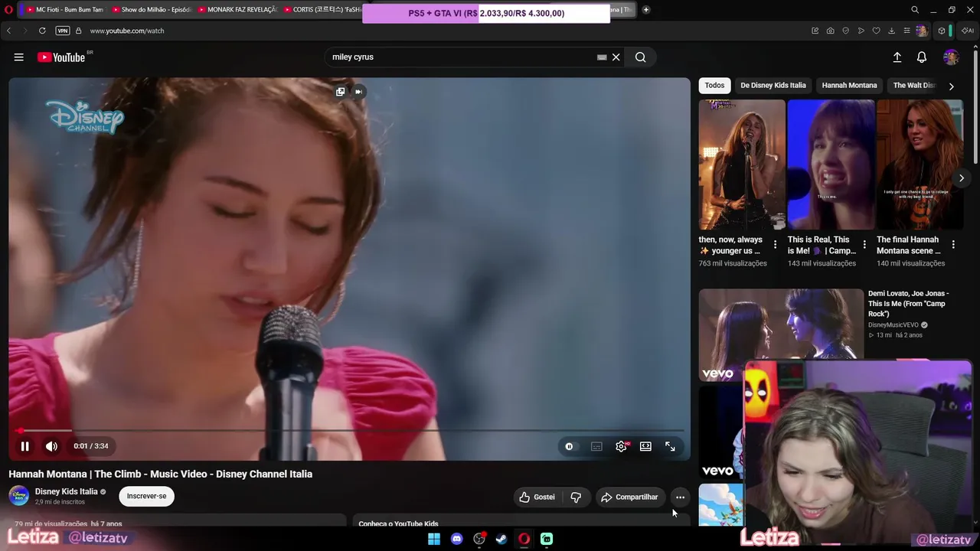Screen dimensions: 980x551
Task: Open the Opera taskbar icon
Action: (x=524, y=540)
